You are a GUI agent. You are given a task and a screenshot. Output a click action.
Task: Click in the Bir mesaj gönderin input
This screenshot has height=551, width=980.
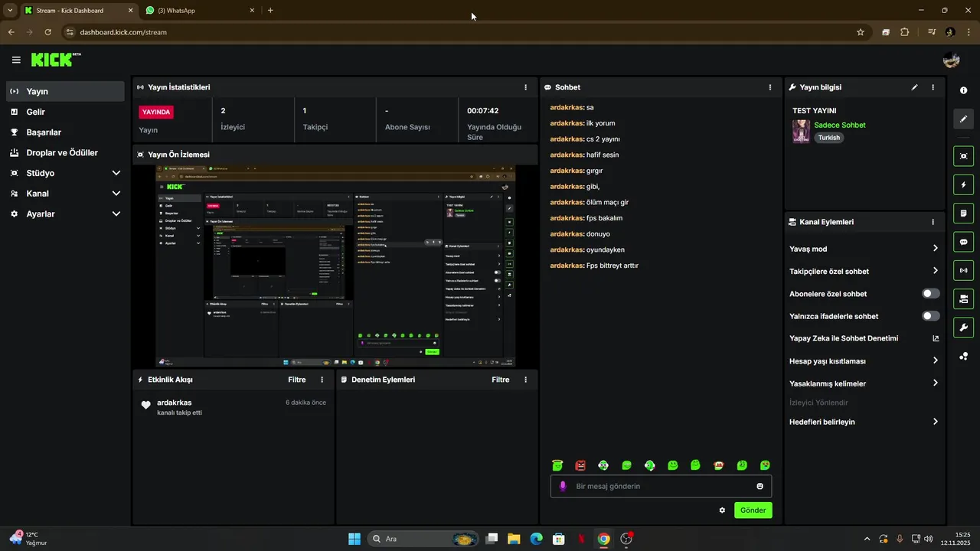click(x=661, y=486)
